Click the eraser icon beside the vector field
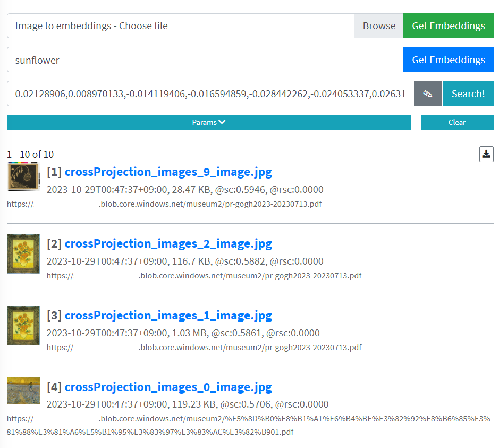499x448 pixels. coord(427,94)
